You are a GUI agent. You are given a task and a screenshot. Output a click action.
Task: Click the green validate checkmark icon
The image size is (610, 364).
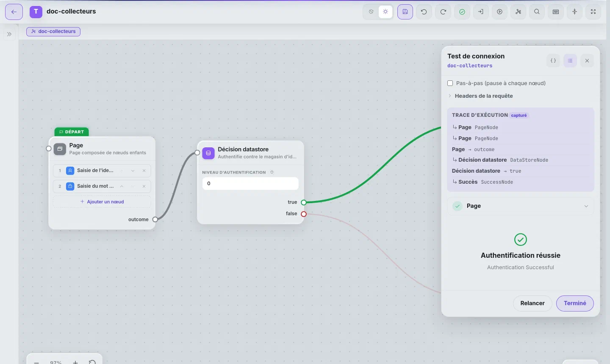coord(462,12)
